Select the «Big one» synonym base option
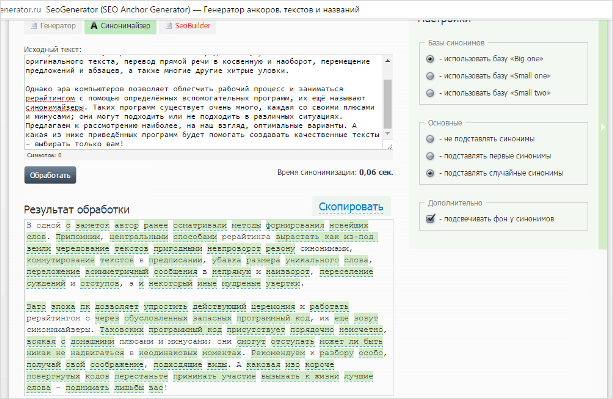 [430, 59]
